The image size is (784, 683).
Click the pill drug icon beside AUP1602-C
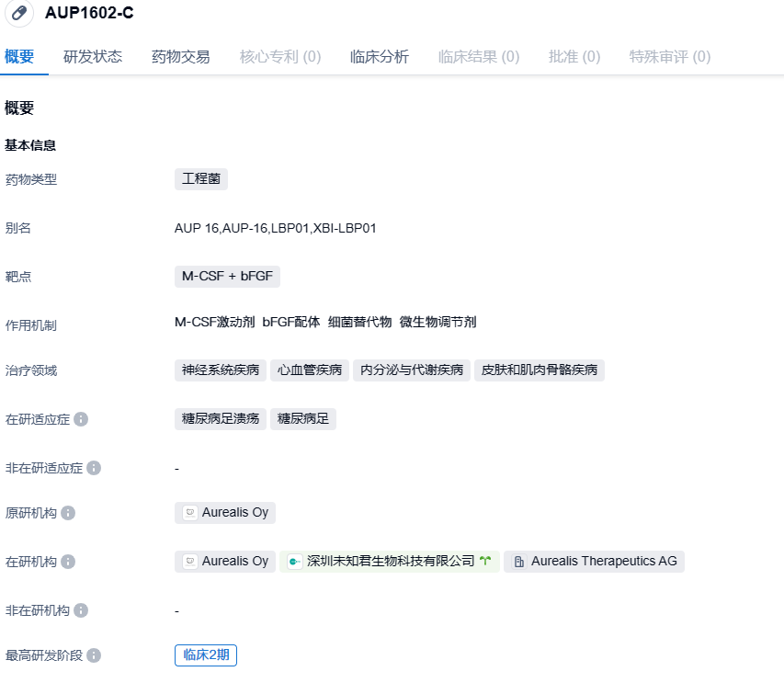tap(18, 14)
